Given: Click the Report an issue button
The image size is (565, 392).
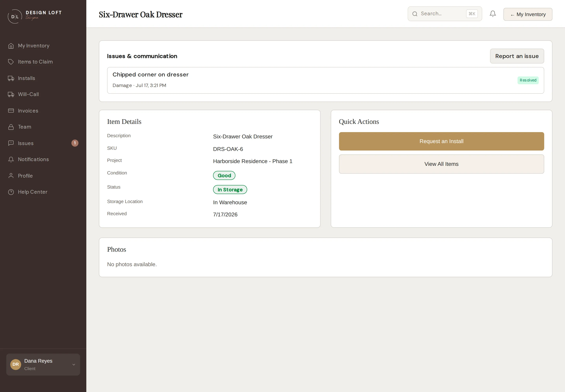Looking at the screenshot, I should [x=517, y=56].
